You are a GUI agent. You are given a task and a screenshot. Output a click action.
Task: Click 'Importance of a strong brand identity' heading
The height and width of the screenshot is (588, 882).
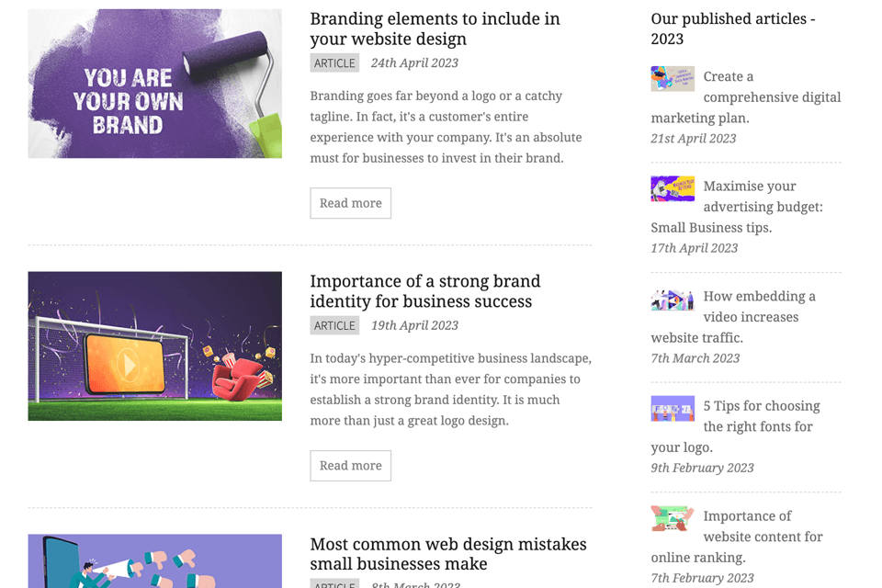pos(425,291)
